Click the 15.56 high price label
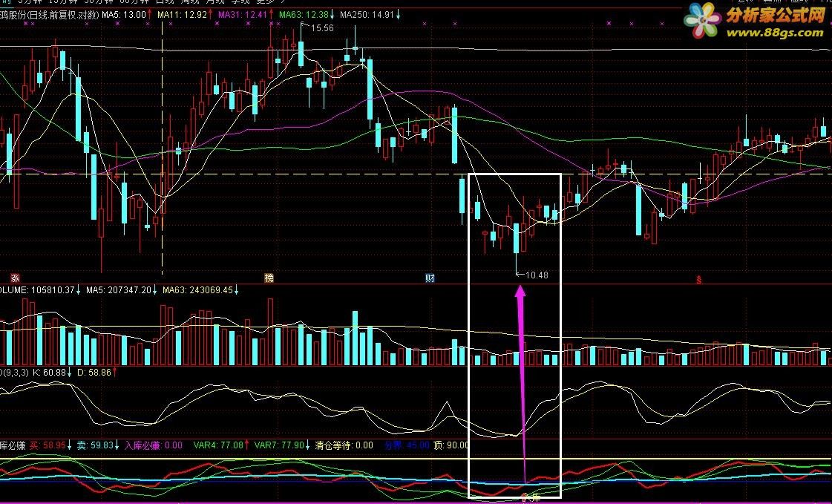The height and width of the screenshot is (504, 832). coord(322,28)
